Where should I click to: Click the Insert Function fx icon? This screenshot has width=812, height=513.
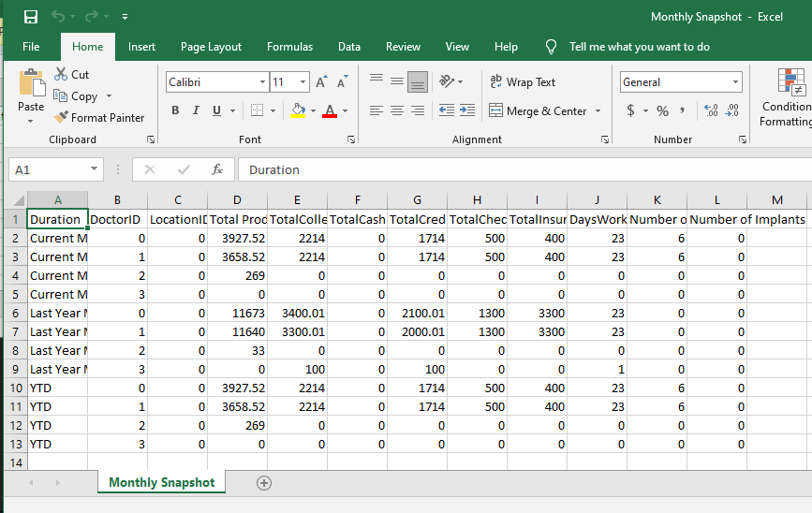(217, 169)
